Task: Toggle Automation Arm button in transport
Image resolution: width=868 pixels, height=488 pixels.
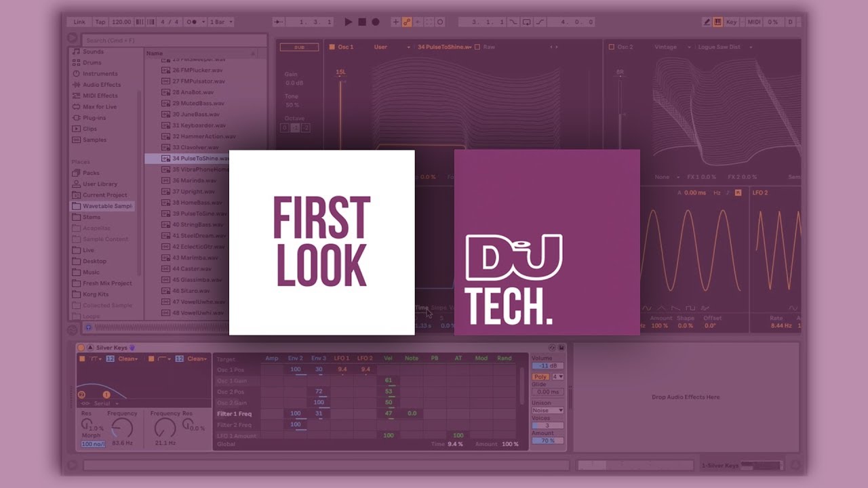Action: pyautogui.click(x=407, y=22)
